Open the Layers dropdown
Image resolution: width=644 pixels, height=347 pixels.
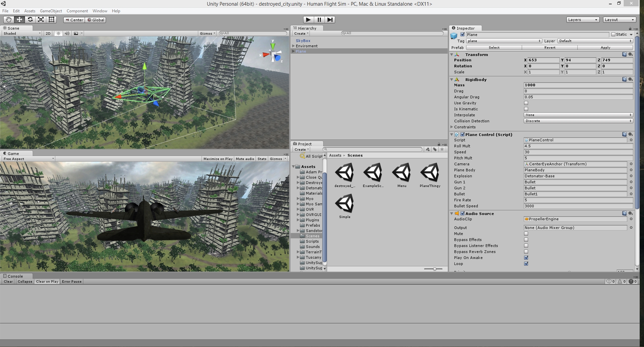pyautogui.click(x=583, y=20)
